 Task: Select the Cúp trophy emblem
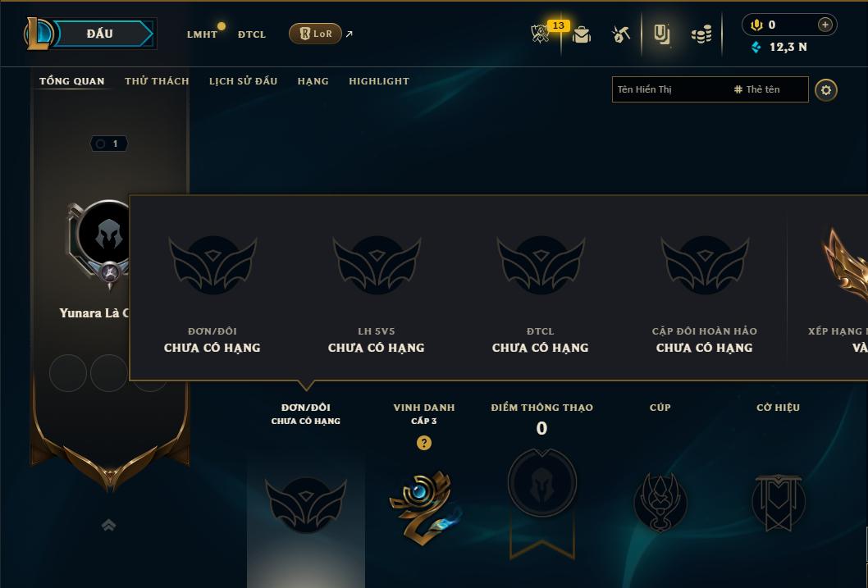[660, 502]
